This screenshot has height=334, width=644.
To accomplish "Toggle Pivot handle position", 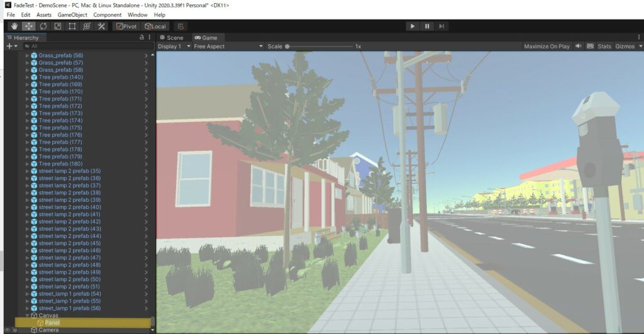I will point(126,26).
